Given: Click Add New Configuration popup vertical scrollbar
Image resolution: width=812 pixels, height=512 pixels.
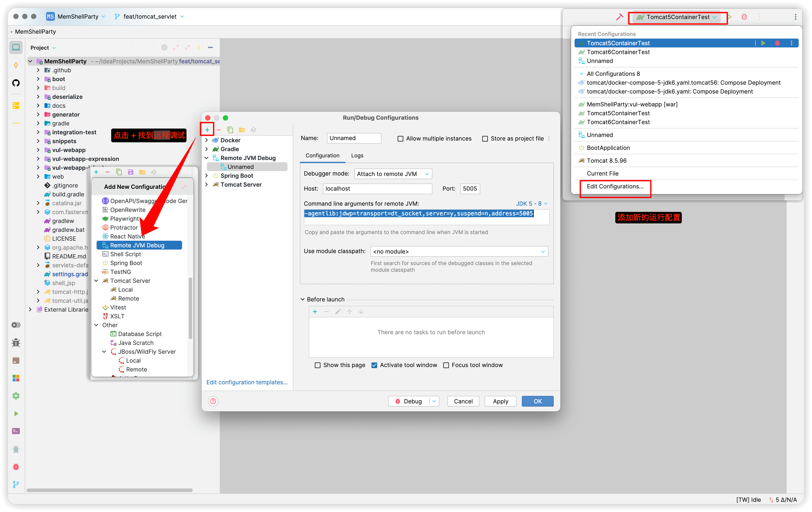Looking at the screenshot, I should pos(190,308).
